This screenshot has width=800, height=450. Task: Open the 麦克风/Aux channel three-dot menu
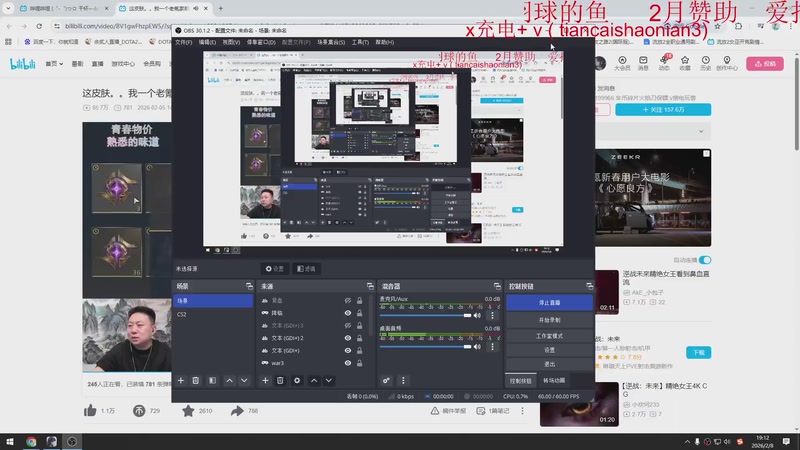[x=492, y=316]
